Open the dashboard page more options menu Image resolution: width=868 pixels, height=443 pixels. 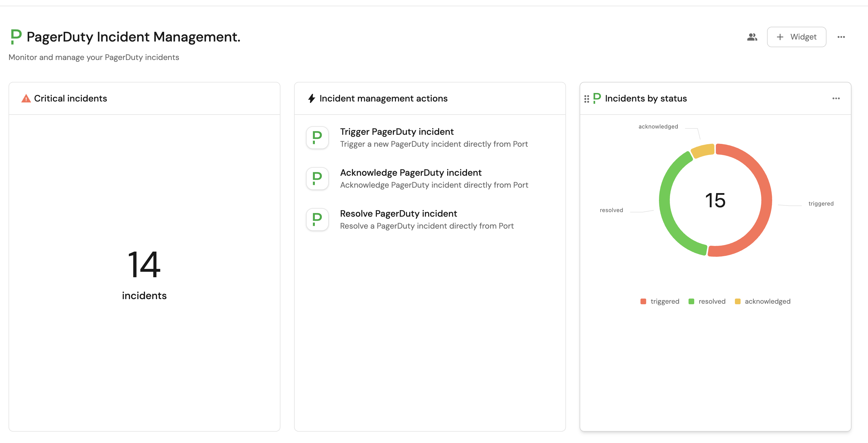pyautogui.click(x=841, y=37)
